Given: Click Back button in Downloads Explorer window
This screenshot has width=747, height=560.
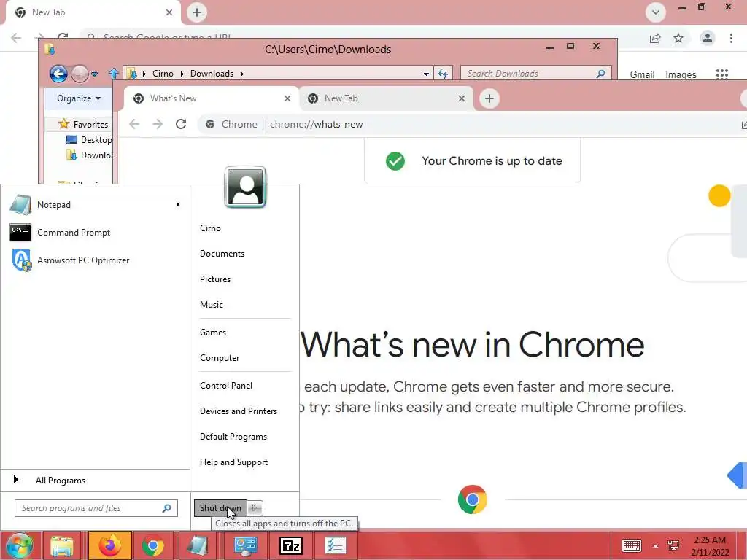Looking at the screenshot, I should tap(58, 74).
